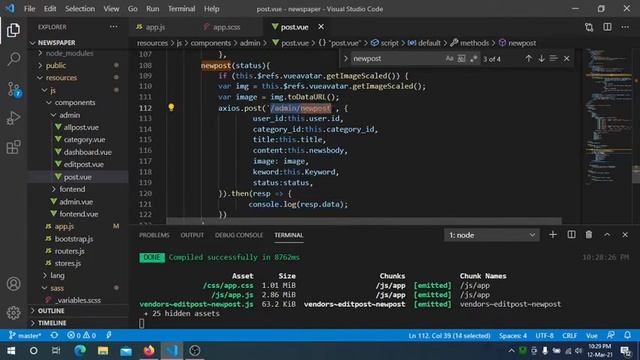Click the open changes icon in editor toolbar
The image size is (640, 360).
click(589, 27)
